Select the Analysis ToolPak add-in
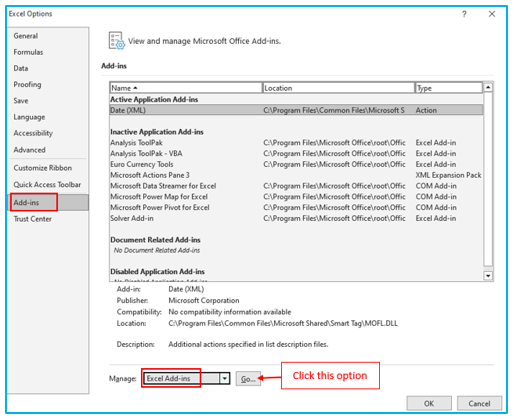Image resolution: width=514 pixels, height=420 pixels. (x=296, y=143)
